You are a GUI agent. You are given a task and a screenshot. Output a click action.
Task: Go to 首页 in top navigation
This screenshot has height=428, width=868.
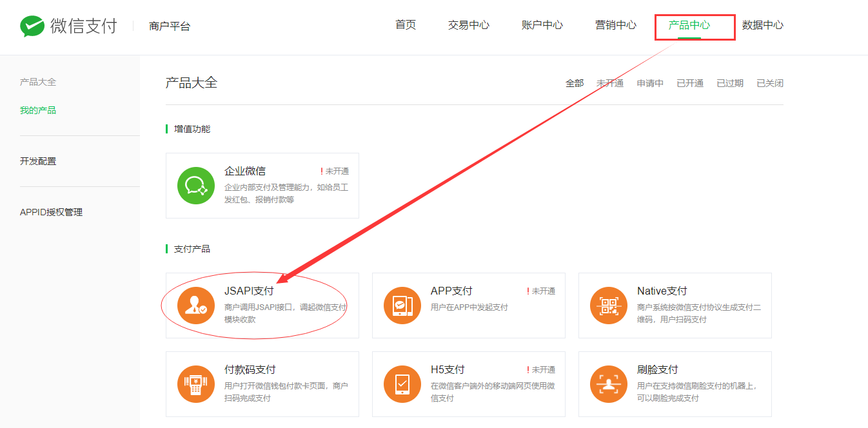point(406,25)
